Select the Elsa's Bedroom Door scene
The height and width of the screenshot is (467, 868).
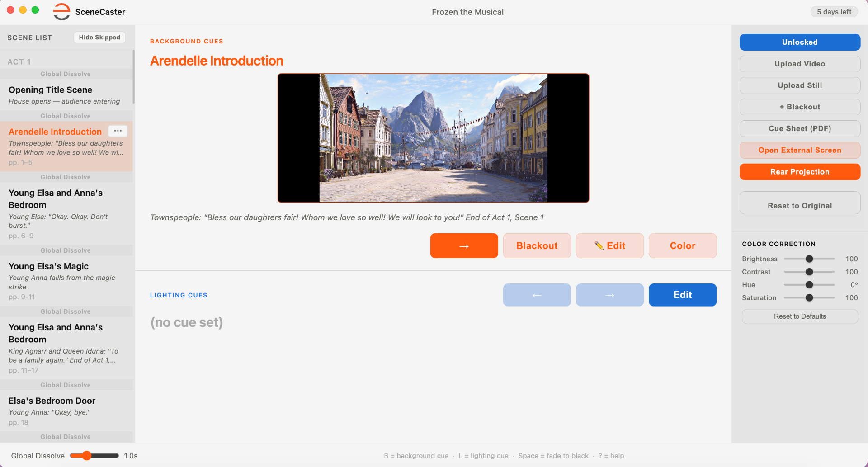tap(66, 411)
